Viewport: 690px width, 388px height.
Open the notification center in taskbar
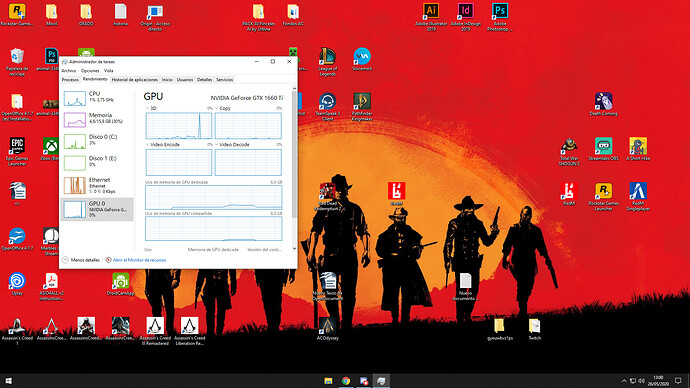point(678,381)
